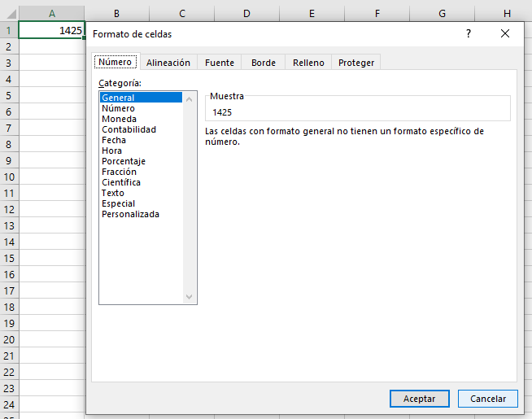The width and height of the screenshot is (532, 419).
Task: Click the select-all corner of the sheet
Action: click(9, 13)
